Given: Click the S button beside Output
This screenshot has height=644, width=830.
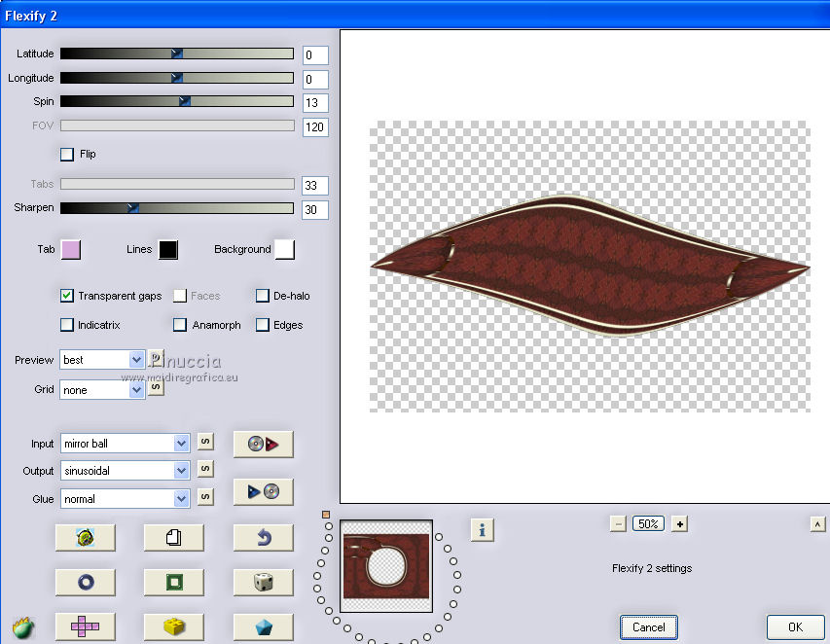Looking at the screenshot, I should [205, 468].
